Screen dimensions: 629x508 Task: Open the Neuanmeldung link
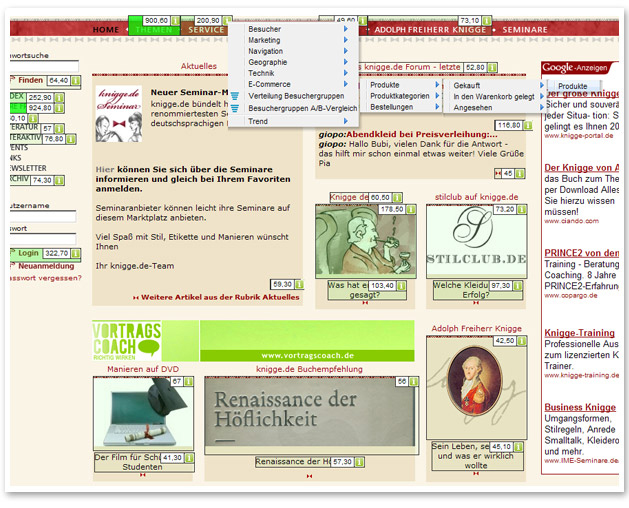46,266
